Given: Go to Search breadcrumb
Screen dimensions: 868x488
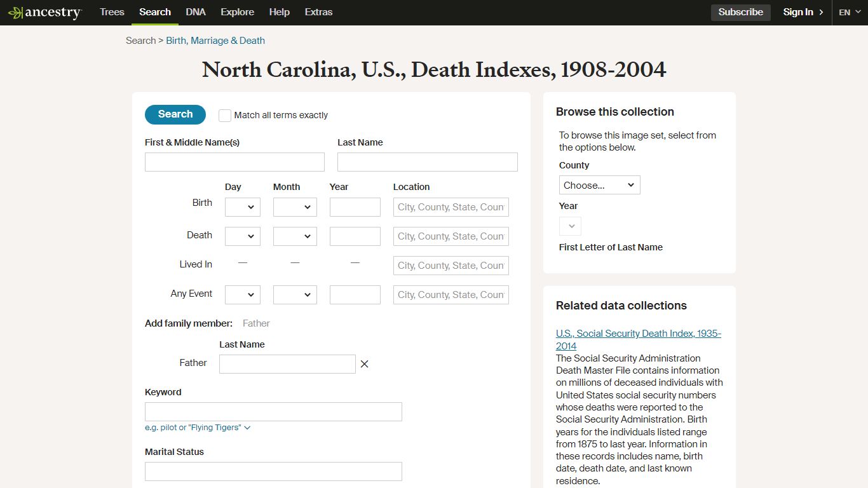Looking at the screenshot, I should pyautogui.click(x=140, y=41).
